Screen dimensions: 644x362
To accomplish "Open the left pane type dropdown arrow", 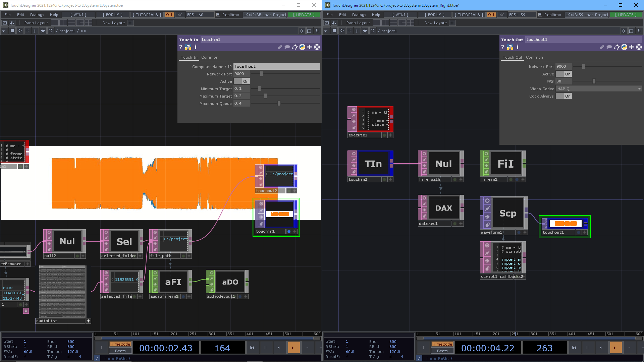I will click(x=4, y=31).
